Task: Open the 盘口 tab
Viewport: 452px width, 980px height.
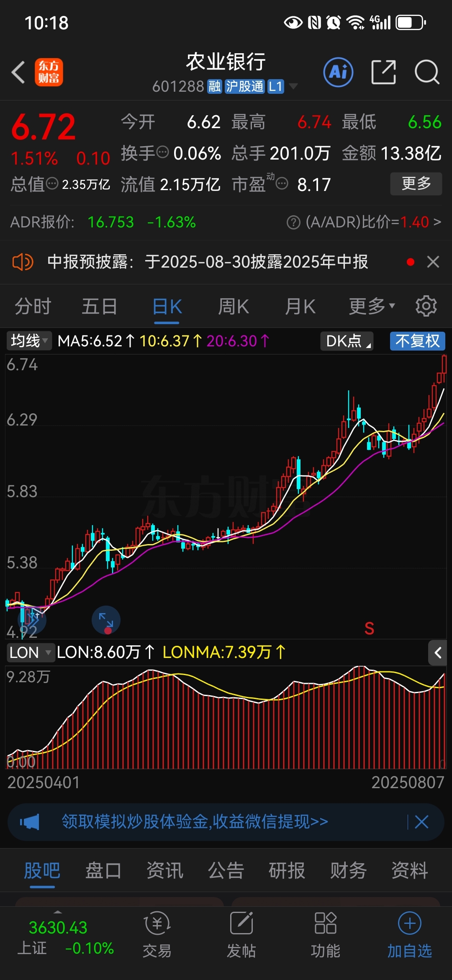Action: point(103,871)
